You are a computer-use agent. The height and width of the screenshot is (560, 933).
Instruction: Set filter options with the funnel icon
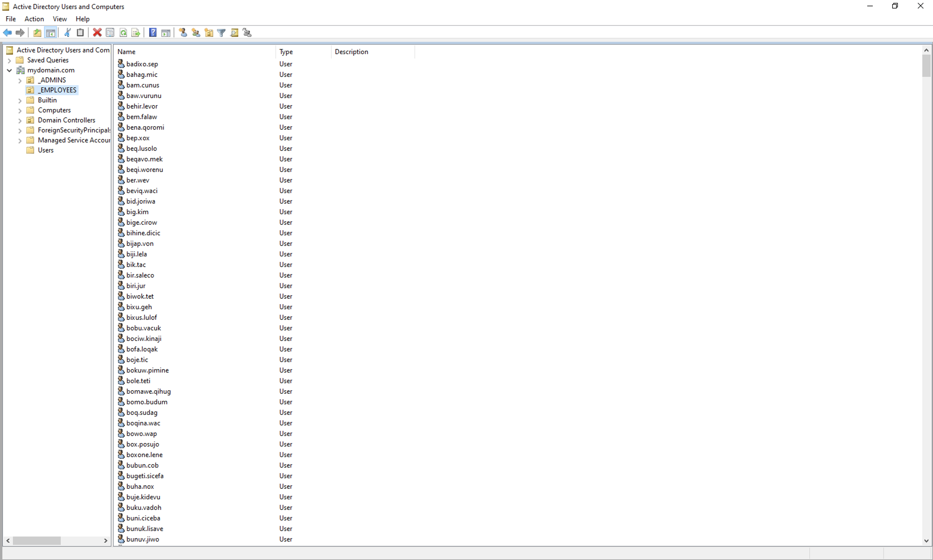tap(221, 33)
